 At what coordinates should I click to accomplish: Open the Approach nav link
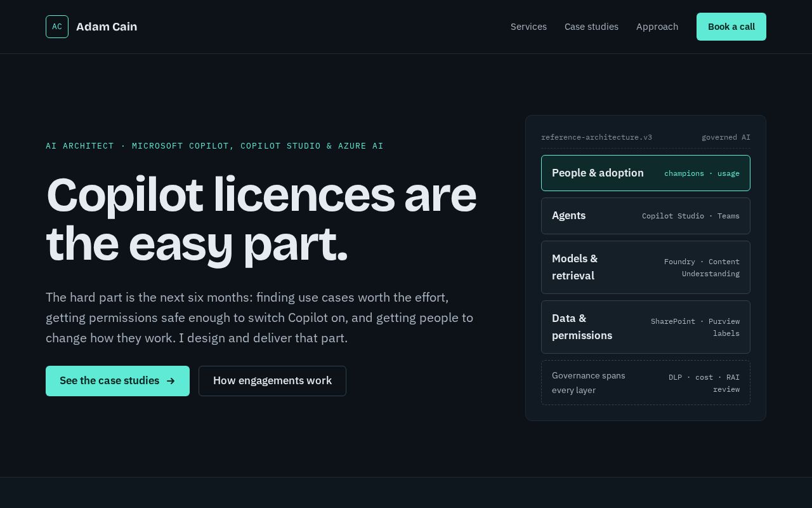point(657,27)
